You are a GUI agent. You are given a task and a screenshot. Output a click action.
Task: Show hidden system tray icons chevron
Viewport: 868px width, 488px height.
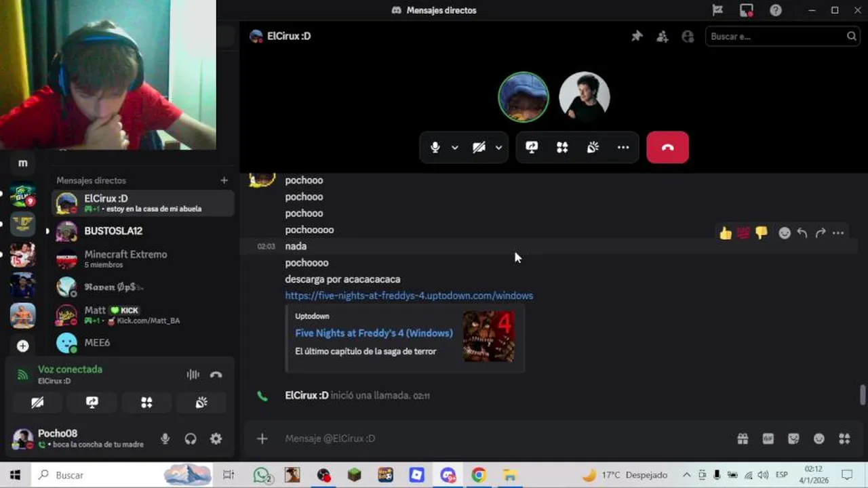click(x=686, y=475)
